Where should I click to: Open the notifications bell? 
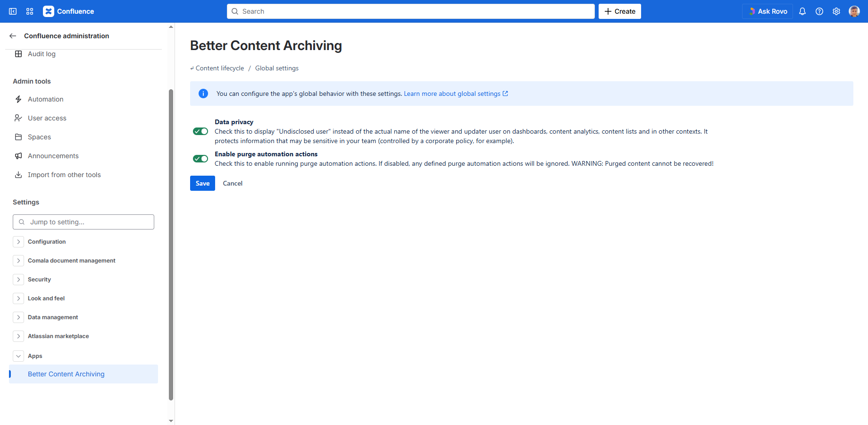click(802, 11)
